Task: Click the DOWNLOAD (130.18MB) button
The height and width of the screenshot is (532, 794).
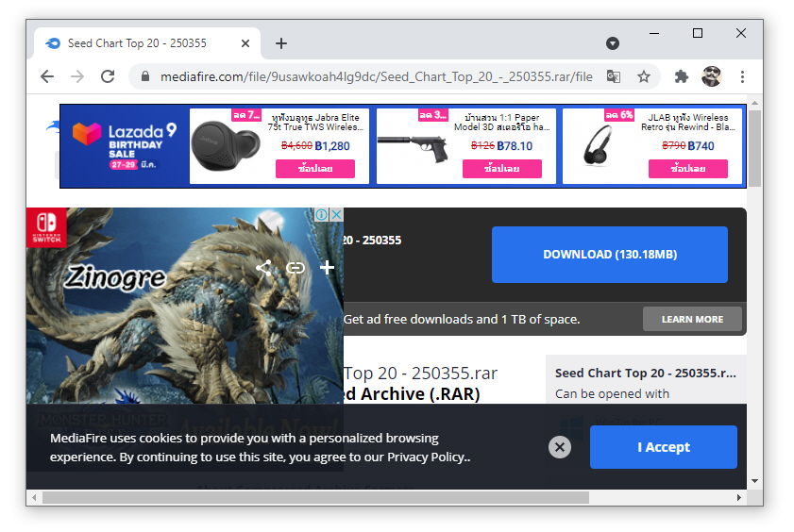Action: pos(610,255)
